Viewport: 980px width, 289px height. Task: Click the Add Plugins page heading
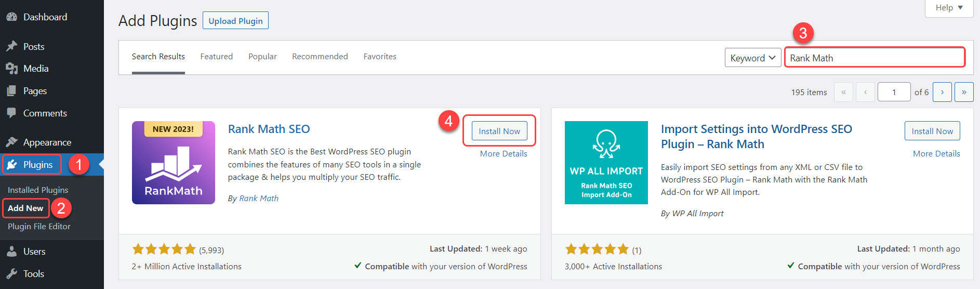point(157,21)
